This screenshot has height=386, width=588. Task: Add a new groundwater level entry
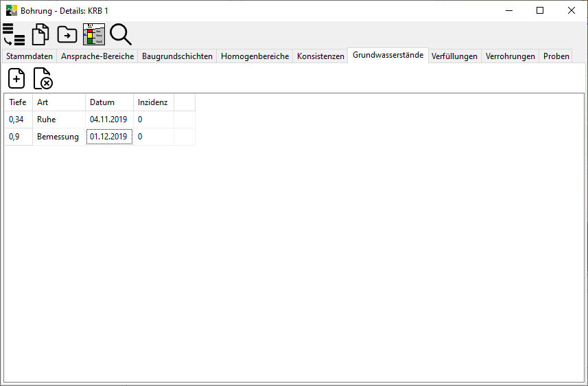click(16, 78)
